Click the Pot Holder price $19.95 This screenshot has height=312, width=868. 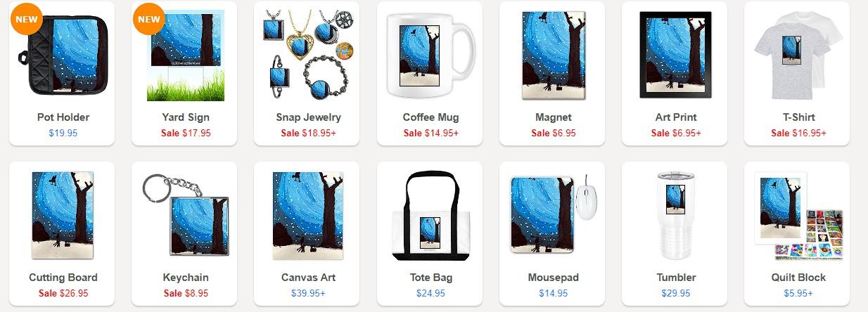tap(63, 133)
